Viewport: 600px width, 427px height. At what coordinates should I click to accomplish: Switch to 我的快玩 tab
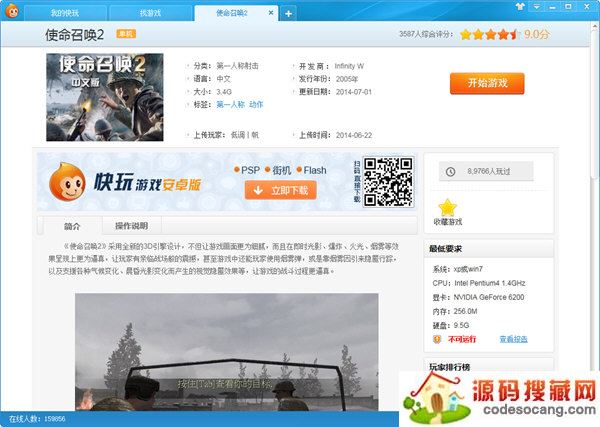click(64, 13)
